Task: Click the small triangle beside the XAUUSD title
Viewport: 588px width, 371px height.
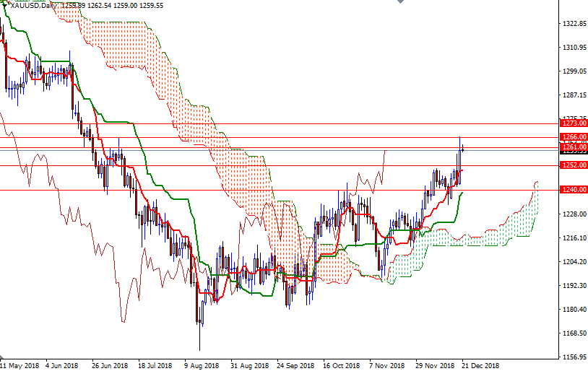Action: point(4,4)
